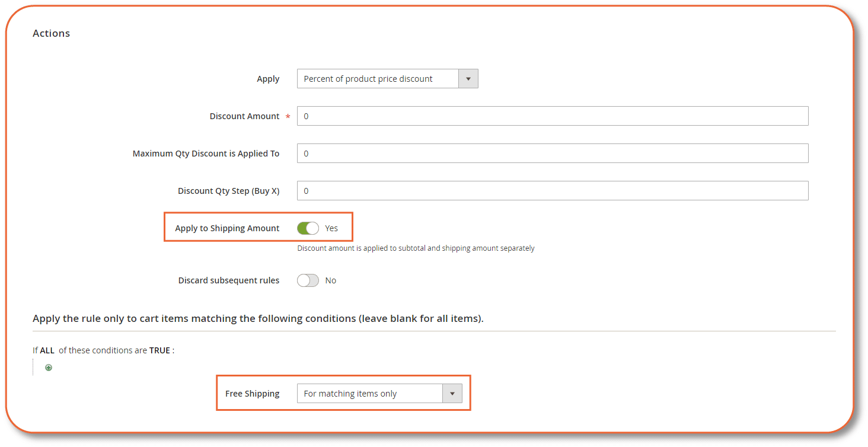The image size is (868, 447).
Task: Click the Apply to Shipping Amount label
Action: (227, 228)
